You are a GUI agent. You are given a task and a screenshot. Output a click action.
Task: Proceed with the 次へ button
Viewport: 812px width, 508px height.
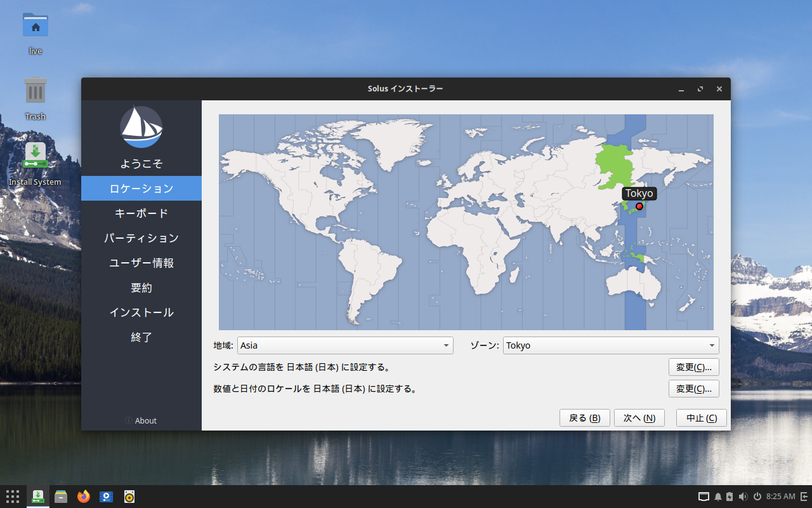coord(639,418)
